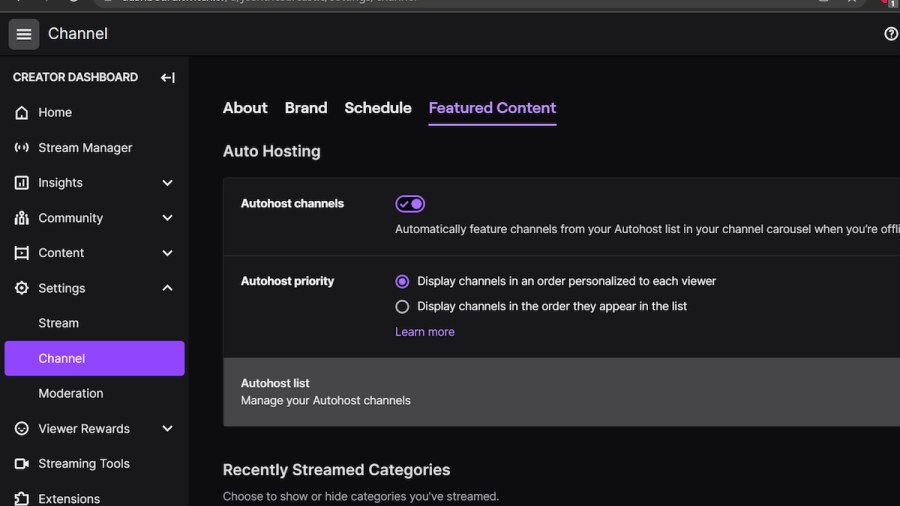
Task: Click the Recently Streamed Categories heading
Action: click(336, 470)
